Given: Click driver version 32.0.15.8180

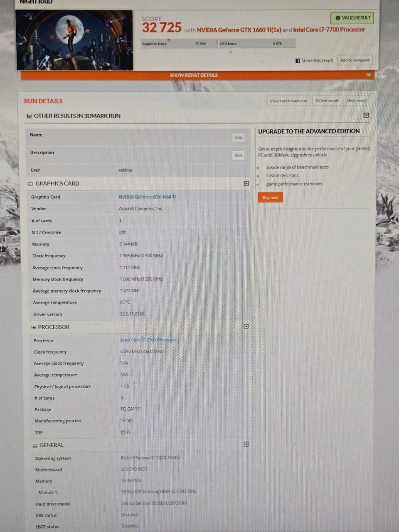Looking at the screenshot, I should click(132, 314).
